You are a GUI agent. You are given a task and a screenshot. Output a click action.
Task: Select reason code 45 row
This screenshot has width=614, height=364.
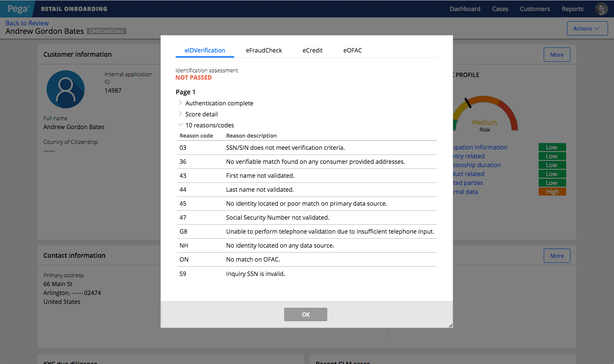(x=307, y=204)
